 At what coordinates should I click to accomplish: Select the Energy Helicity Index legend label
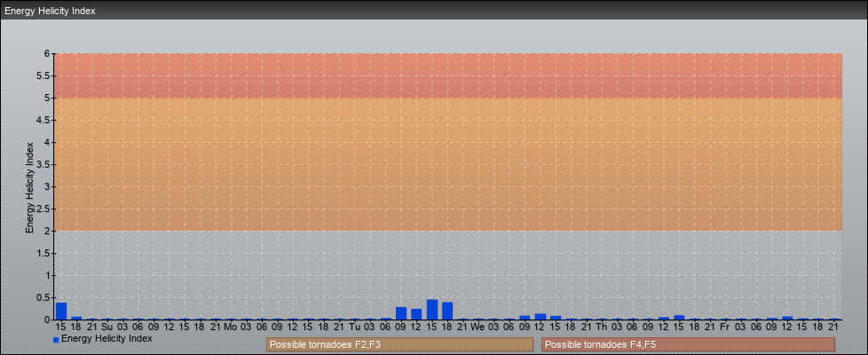(x=107, y=338)
